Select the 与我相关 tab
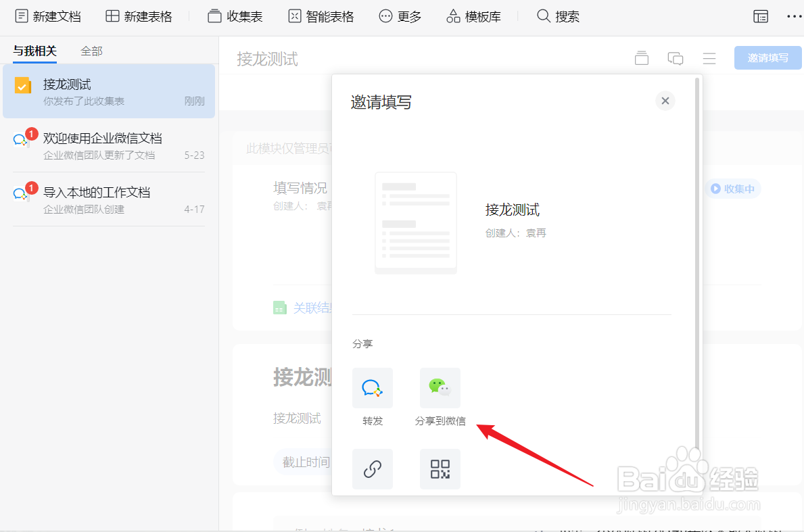This screenshot has width=804, height=532. tap(34, 50)
